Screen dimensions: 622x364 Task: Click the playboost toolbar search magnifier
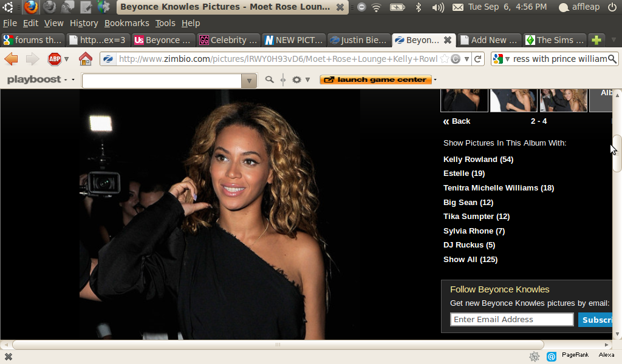point(269,79)
